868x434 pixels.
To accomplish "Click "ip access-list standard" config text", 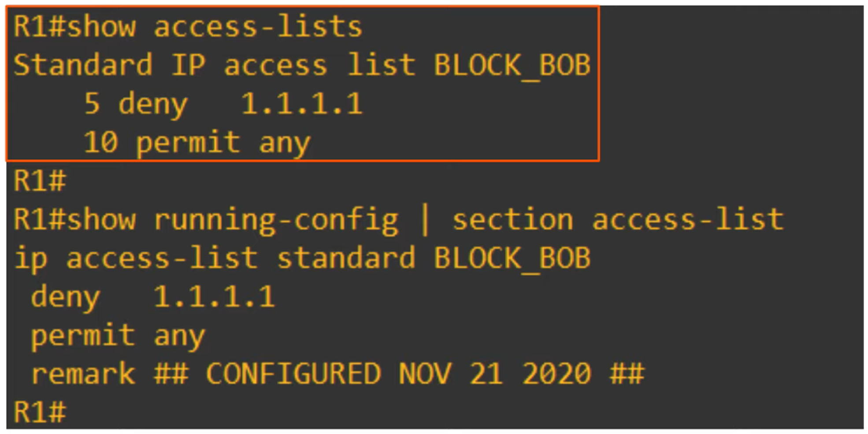I will [x=214, y=258].
